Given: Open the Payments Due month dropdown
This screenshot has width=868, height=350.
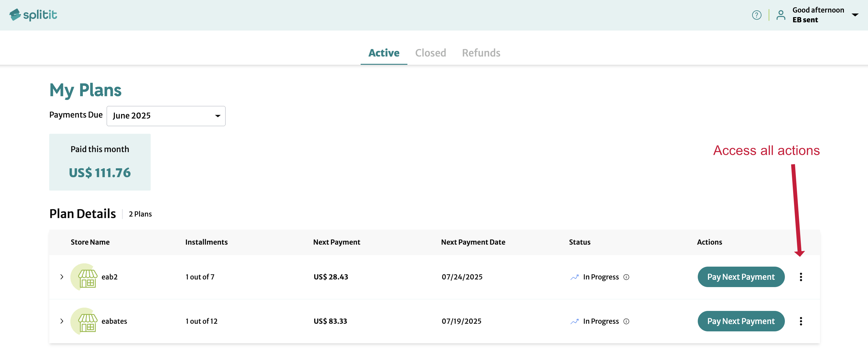Looking at the screenshot, I should tap(166, 116).
